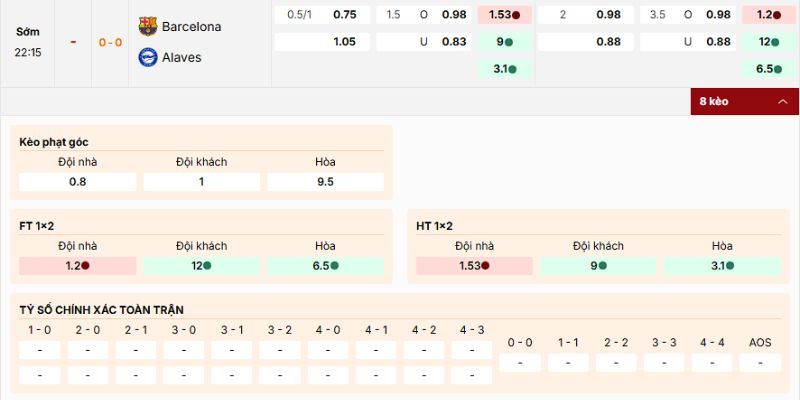The height and width of the screenshot is (400, 800).
Task: Click the Alaves club crest icon
Action: 148,57
